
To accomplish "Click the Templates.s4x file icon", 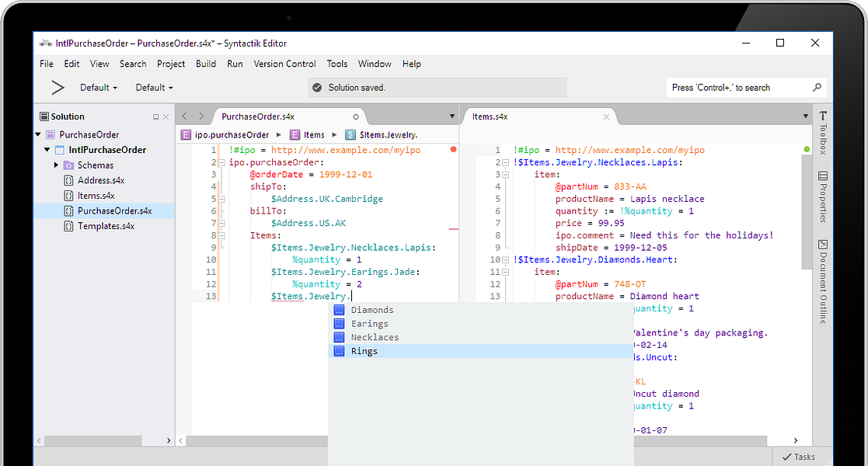I will (x=68, y=226).
